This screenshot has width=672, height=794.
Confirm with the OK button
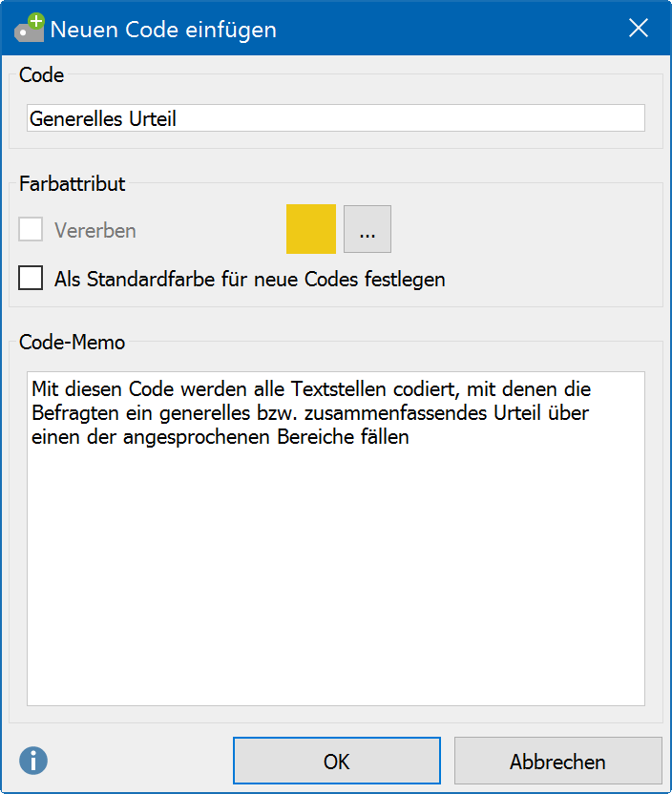(x=337, y=761)
